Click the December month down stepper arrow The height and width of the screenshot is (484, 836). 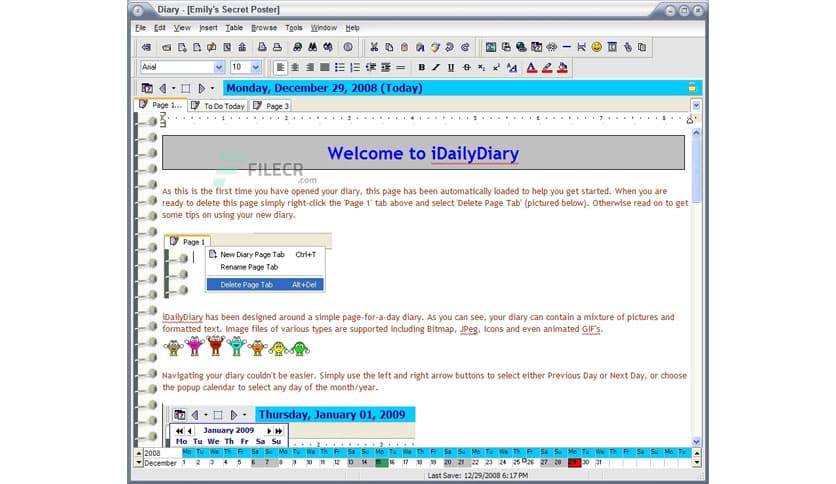point(139,463)
